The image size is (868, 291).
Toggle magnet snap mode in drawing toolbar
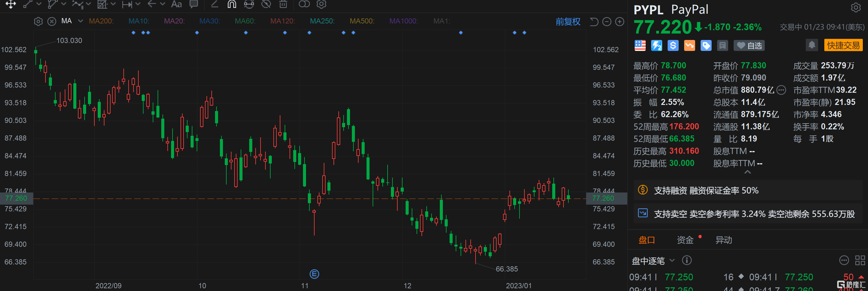[232, 4]
